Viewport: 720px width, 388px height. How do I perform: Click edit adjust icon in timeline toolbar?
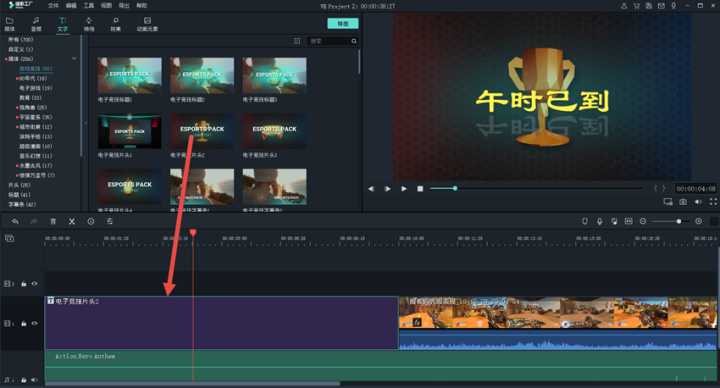110,221
